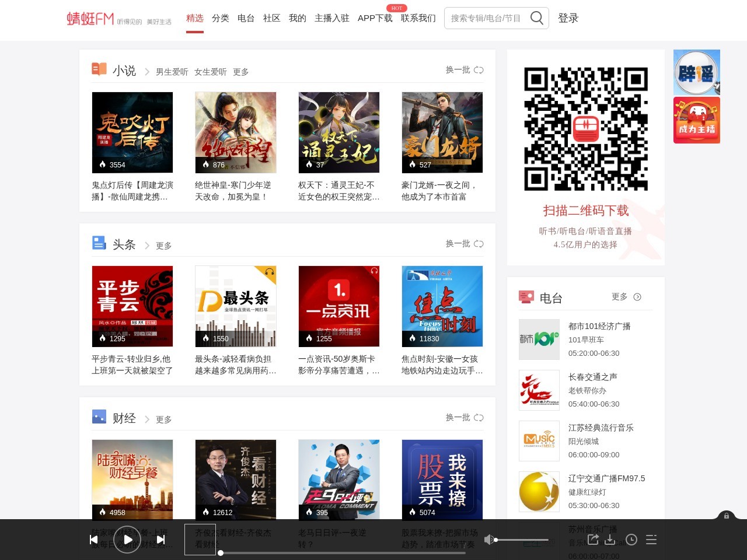The height and width of the screenshot is (560, 747).
Task: Open the 鬼吹灯后传 cover thumbnail
Action: 132,132
